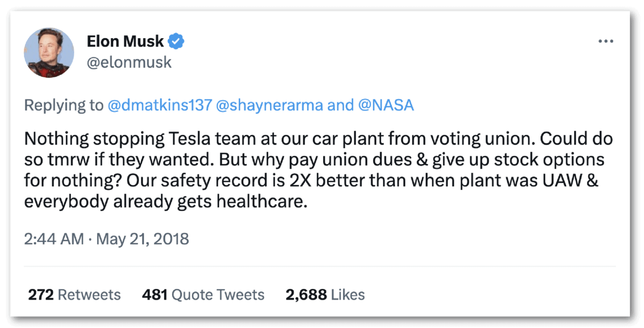Visit the @dmatkins137 mention
This screenshot has height=328, width=644.
coord(159,105)
